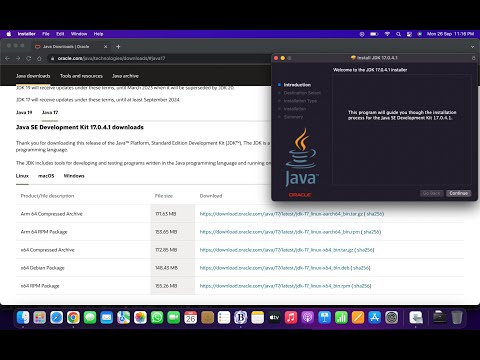Screen dimensions: 480x360
Task: Close the Java Downloads browser tab
Action: tap(105, 47)
